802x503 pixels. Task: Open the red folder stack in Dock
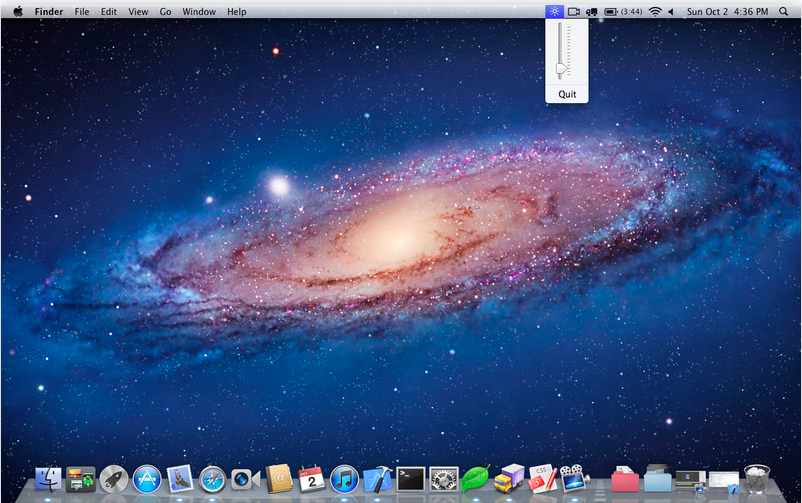click(625, 479)
